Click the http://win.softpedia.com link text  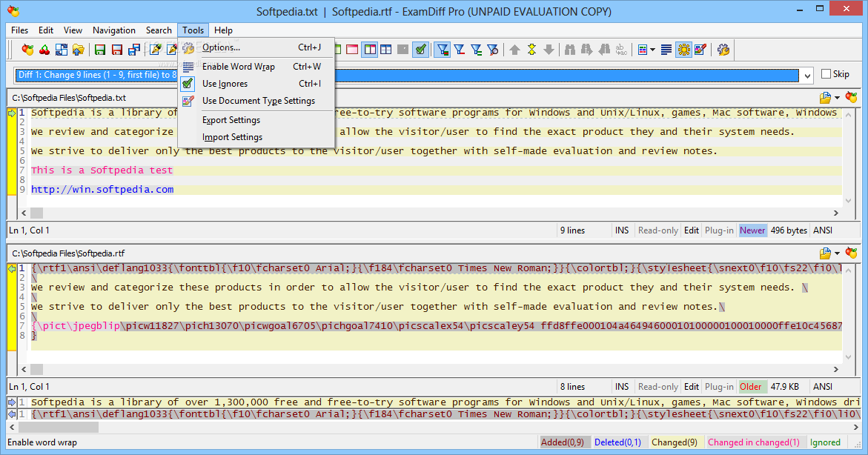pyautogui.click(x=102, y=189)
